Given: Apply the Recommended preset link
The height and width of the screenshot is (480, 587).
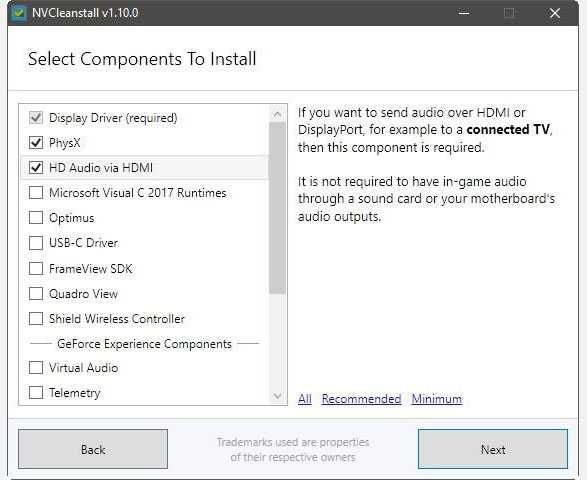Looking at the screenshot, I should 361,399.
